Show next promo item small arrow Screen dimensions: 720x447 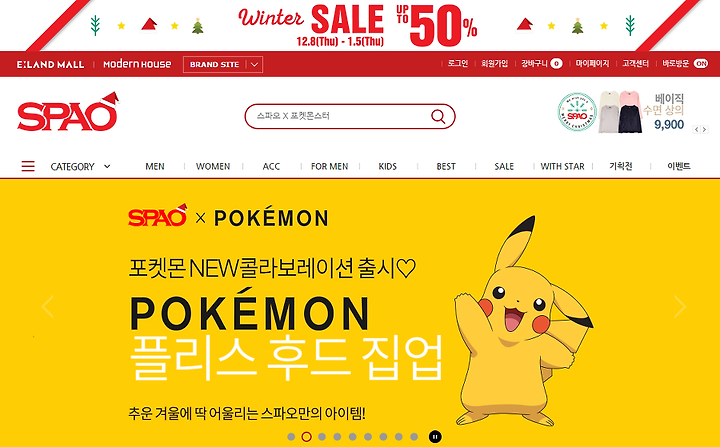(704, 130)
